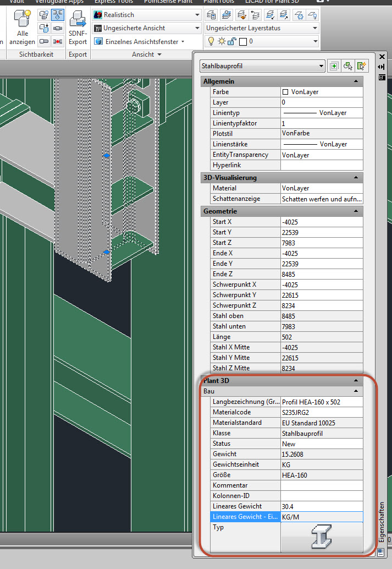392x569 pixels.
Task: Toggle the highlighted water-drop visibility icon
Action: coord(58,15)
